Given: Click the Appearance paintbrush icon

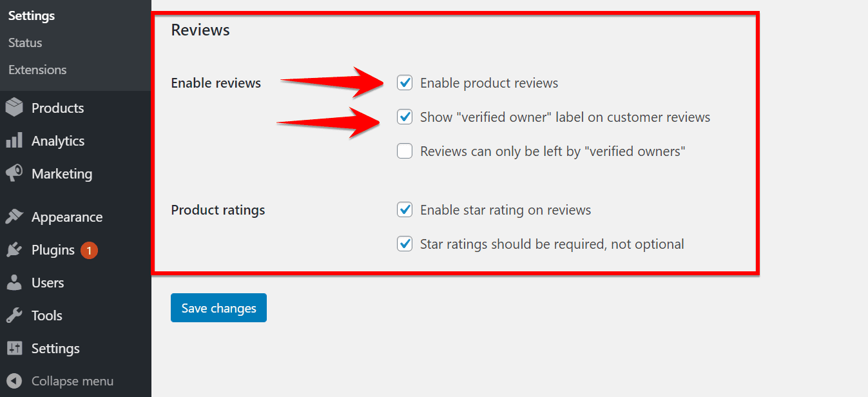Looking at the screenshot, I should [14, 217].
